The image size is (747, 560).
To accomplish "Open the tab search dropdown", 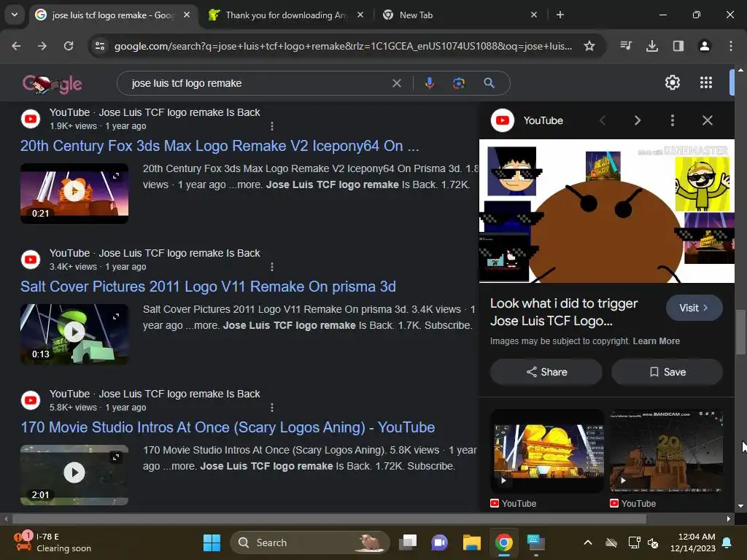I will 15,15.
